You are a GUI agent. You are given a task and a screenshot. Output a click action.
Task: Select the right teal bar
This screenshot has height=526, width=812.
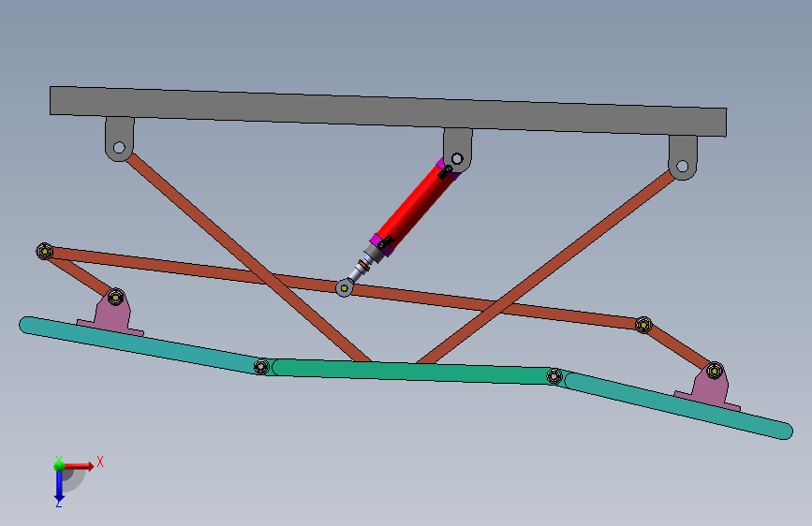(678, 405)
